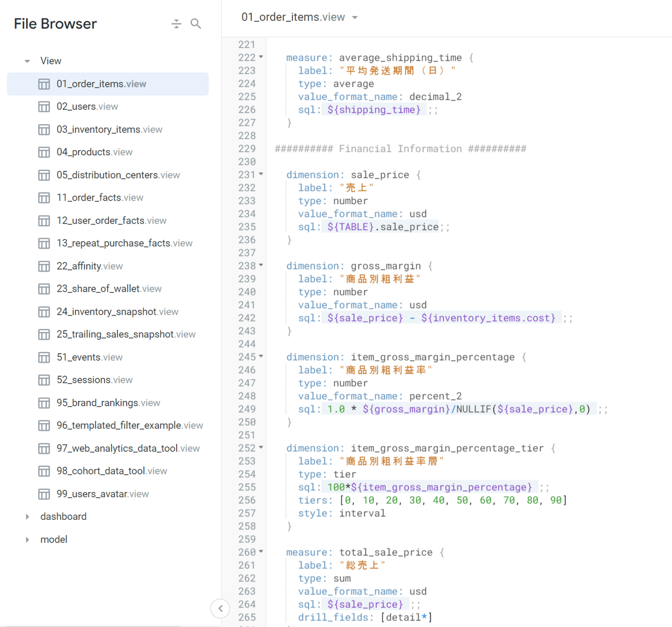The height and width of the screenshot is (627, 672).
Task: Click the view icon beside 98_cohort_data_tool.view
Action: tap(44, 471)
